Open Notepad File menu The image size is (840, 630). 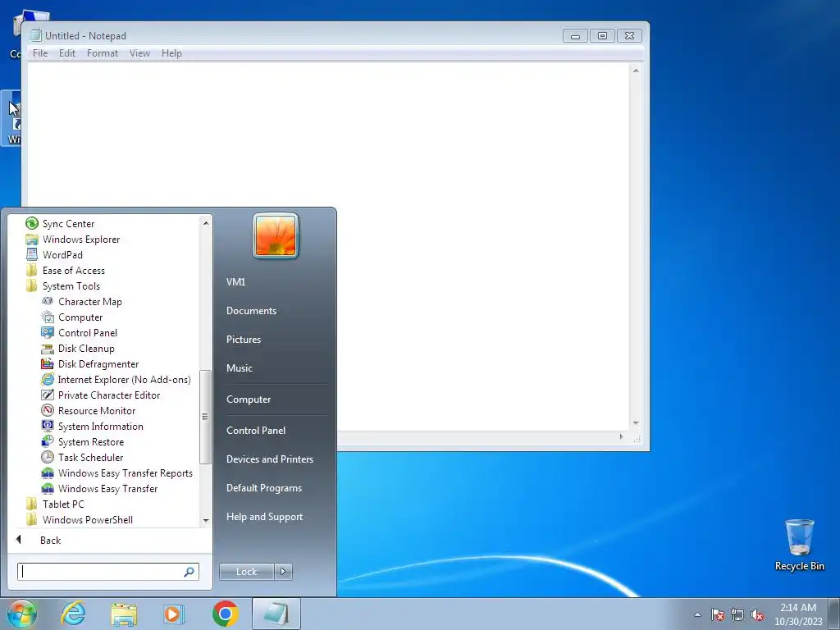[40, 53]
